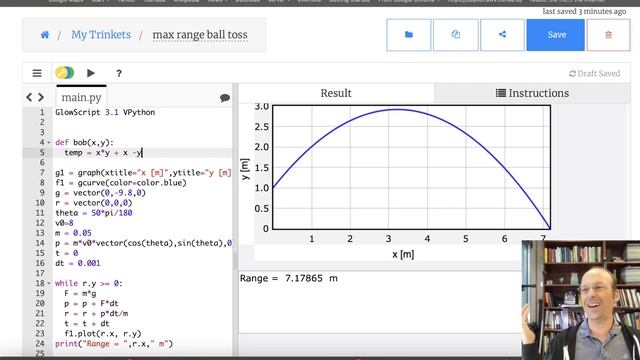
Task: Click the line 'p = p + F*dt'
Action: coord(91,303)
